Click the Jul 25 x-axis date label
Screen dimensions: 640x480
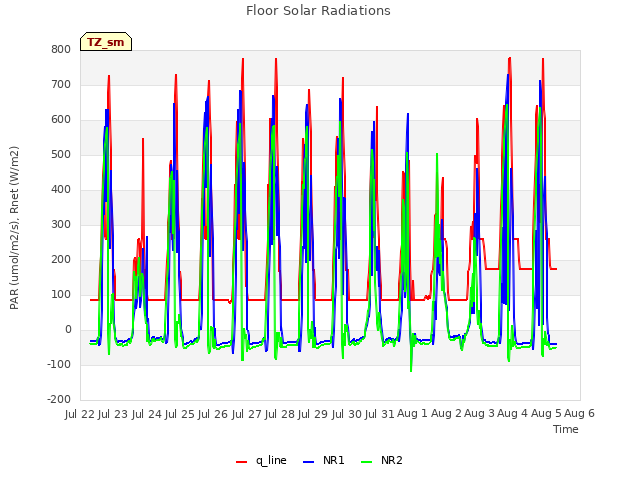pos(180,414)
